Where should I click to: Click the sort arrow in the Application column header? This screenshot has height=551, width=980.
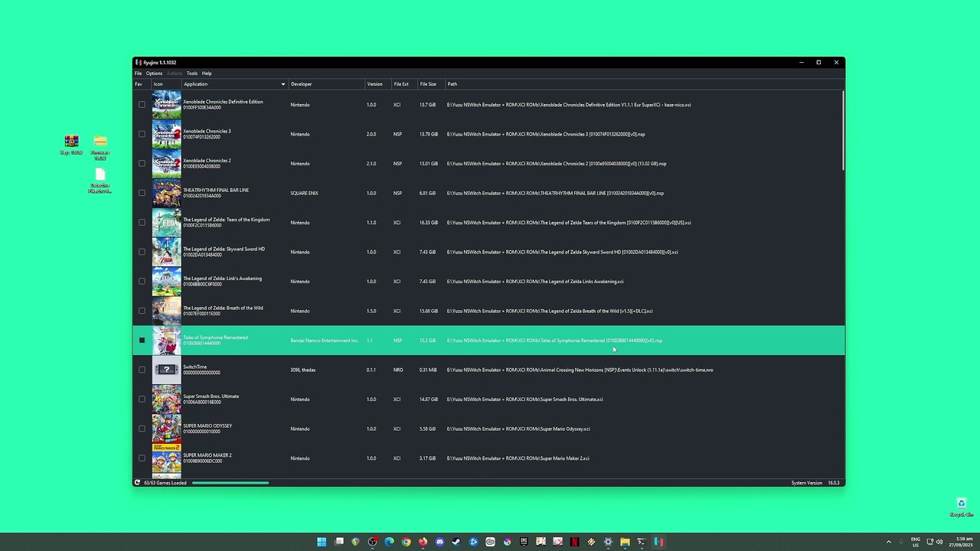pyautogui.click(x=283, y=84)
